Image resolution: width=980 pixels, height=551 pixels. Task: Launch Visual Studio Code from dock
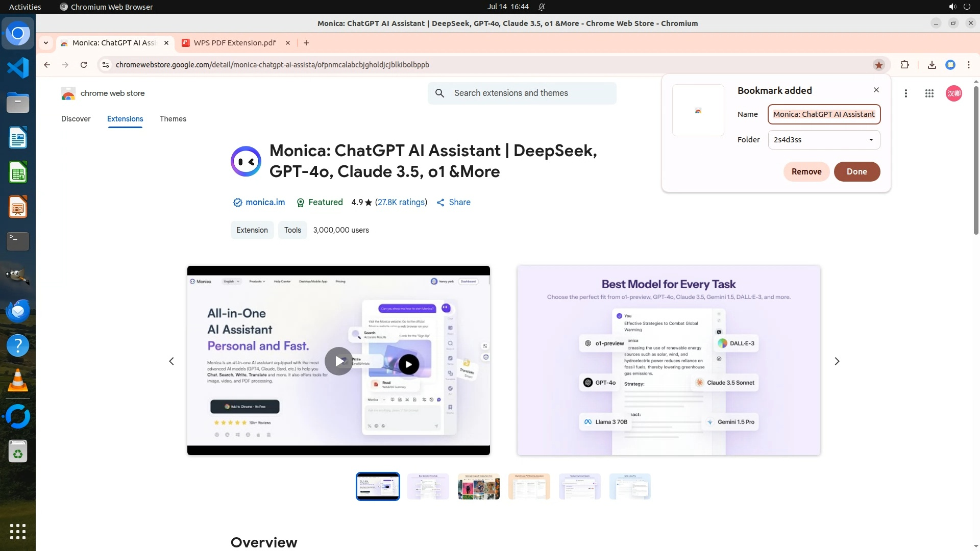(x=18, y=68)
